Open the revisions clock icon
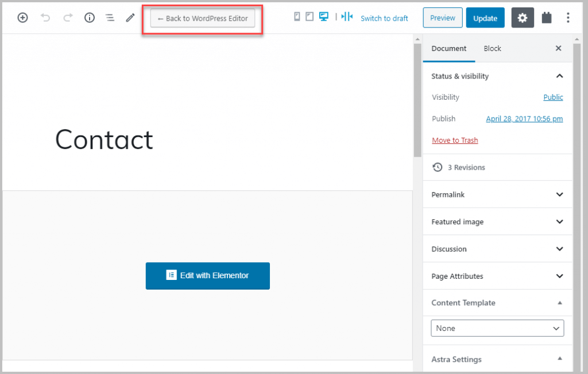This screenshot has width=588, height=374. pyautogui.click(x=437, y=167)
